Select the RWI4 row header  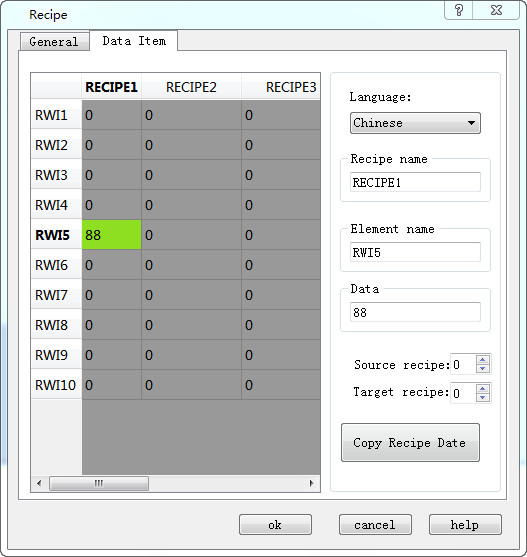(56, 205)
